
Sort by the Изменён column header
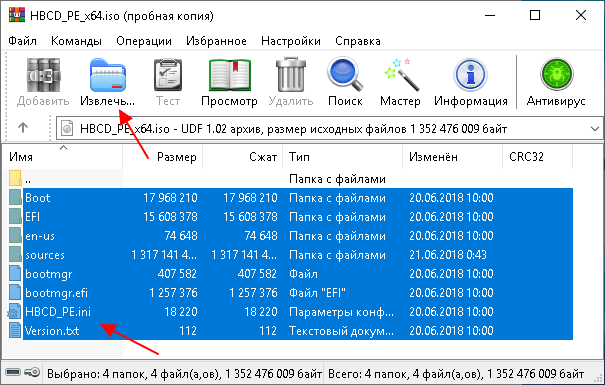[x=452, y=157]
